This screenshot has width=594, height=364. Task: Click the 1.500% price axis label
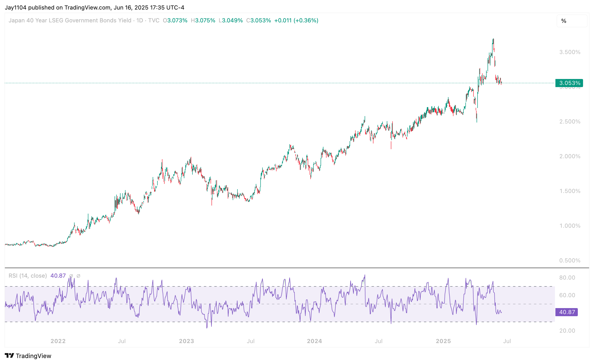pyautogui.click(x=570, y=191)
